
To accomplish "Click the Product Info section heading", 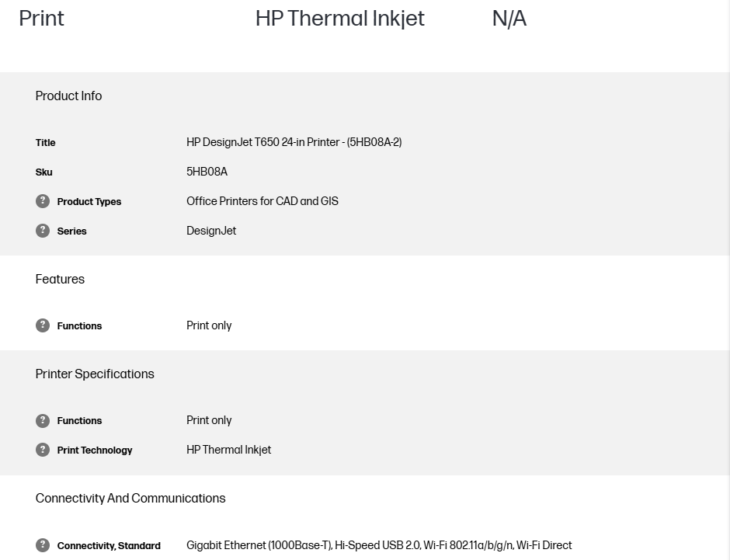I will point(68,96).
